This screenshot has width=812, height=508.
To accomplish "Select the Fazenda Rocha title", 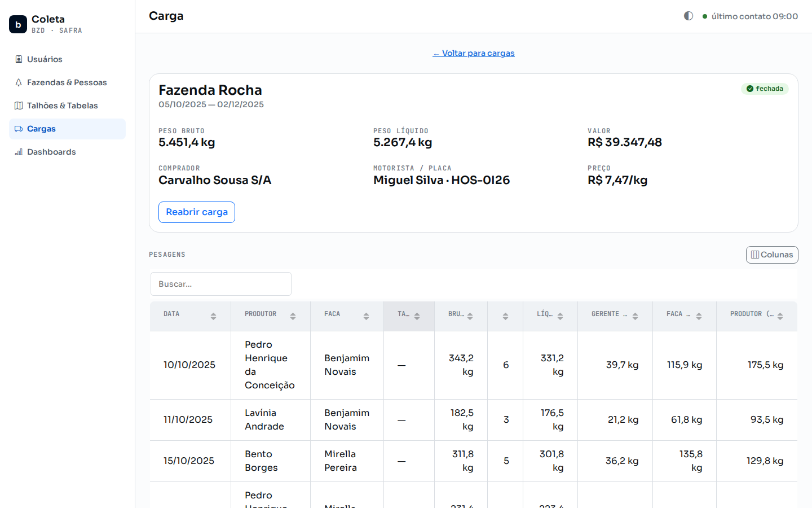I will pyautogui.click(x=210, y=90).
